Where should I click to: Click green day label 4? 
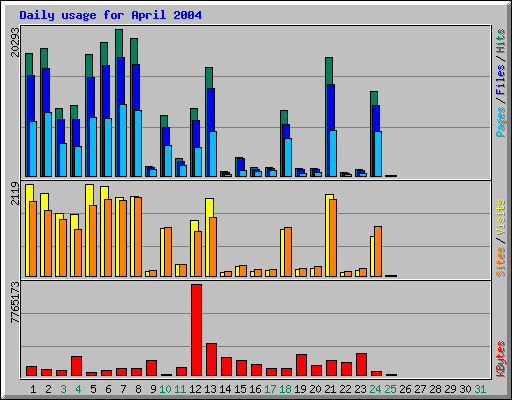tap(78, 389)
